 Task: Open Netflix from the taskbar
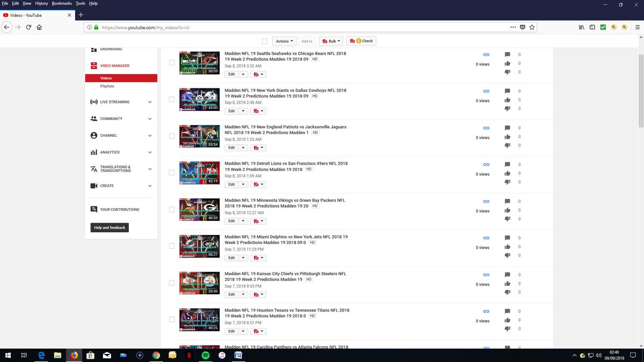pyautogui.click(x=189, y=355)
